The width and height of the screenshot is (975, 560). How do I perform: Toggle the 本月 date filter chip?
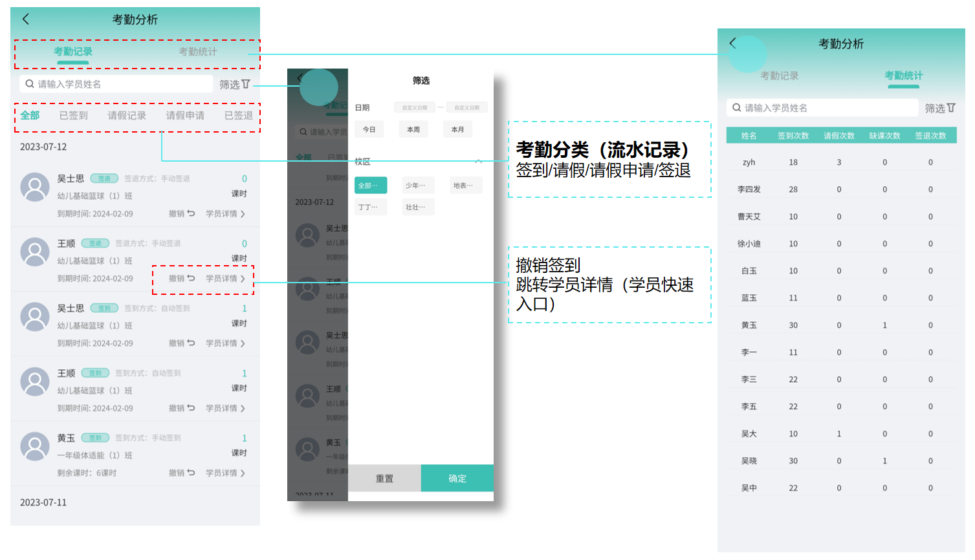(x=457, y=129)
